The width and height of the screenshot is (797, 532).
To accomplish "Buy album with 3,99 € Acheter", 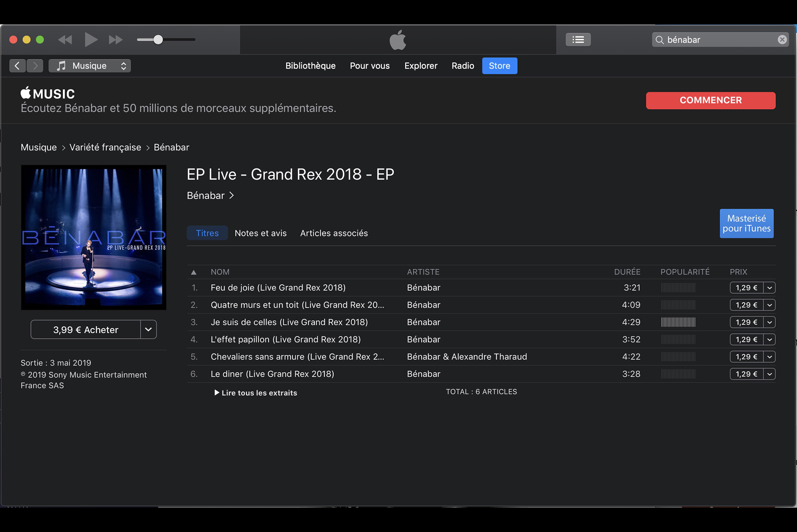I will tap(86, 329).
